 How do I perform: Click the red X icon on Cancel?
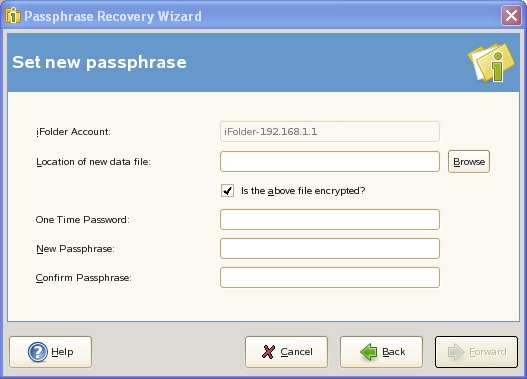point(268,352)
